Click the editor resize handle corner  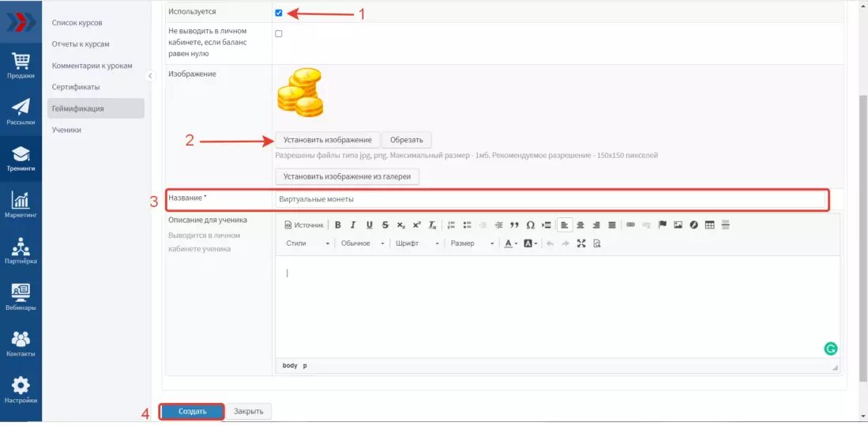(x=836, y=368)
